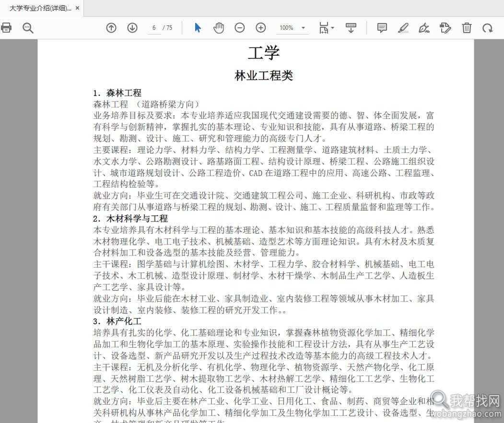504x423 pixels.
Task: Add a sticky note comment
Action: [x=382, y=28]
